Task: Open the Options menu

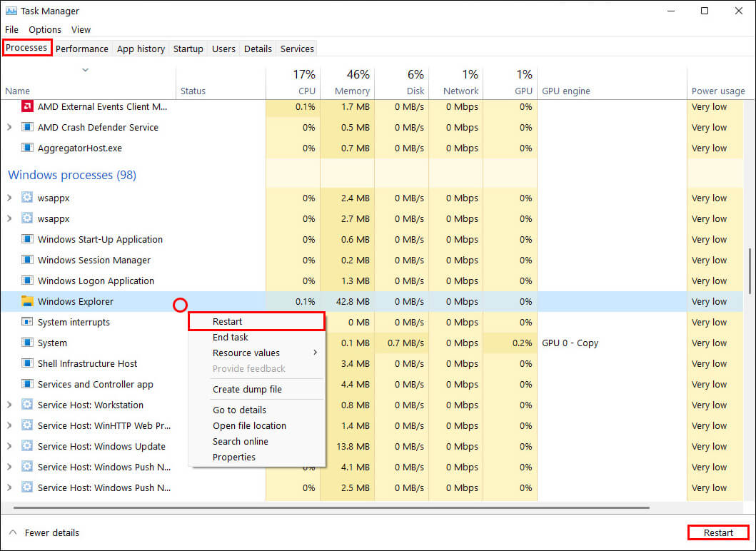Action: 45,29
